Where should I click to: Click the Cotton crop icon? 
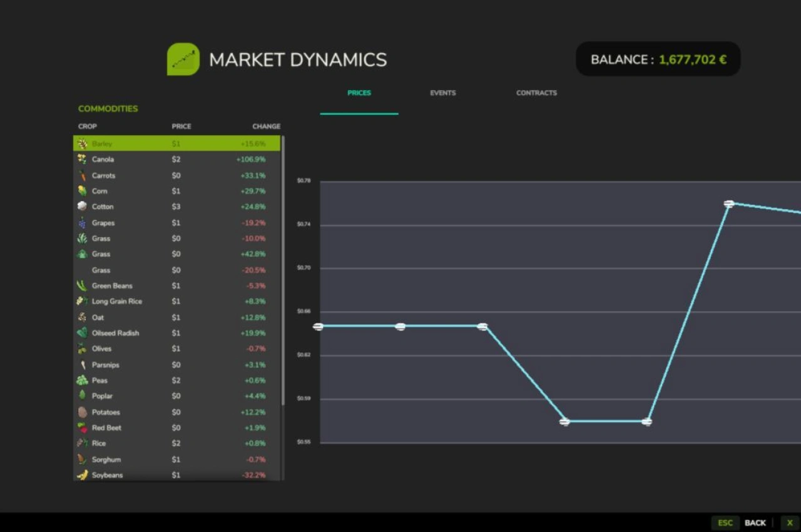pyautogui.click(x=82, y=207)
